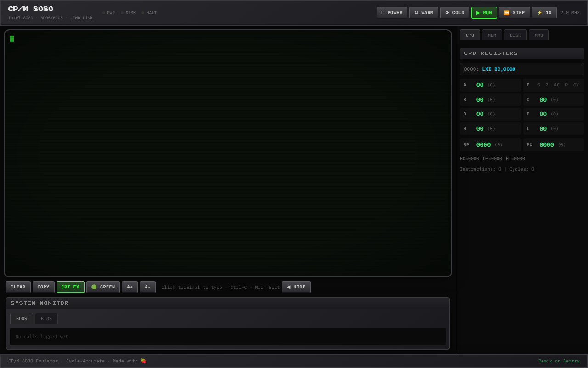The image size is (588, 368).
Task: Click the Remix on Berrry link
Action: click(x=559, y=361)
